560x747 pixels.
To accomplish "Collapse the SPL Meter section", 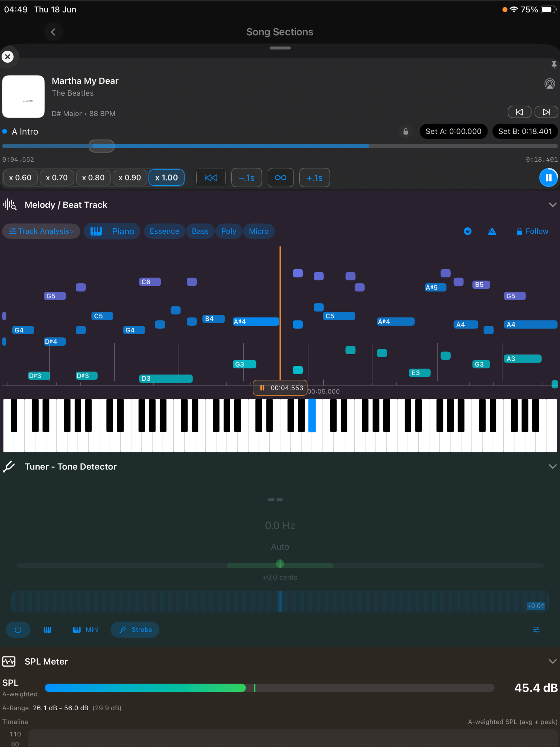I will coord(553,661).
